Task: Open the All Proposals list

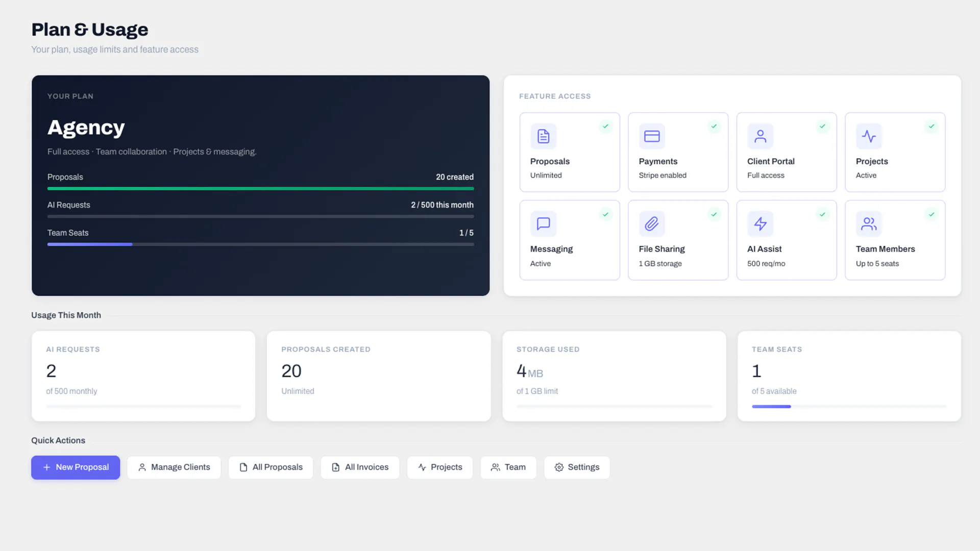Action: 271,467
